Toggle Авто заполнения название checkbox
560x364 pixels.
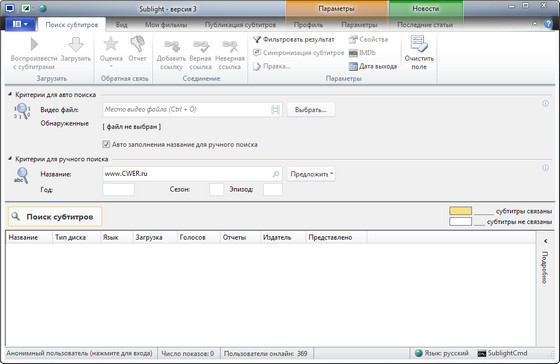(x=106, y=144)
